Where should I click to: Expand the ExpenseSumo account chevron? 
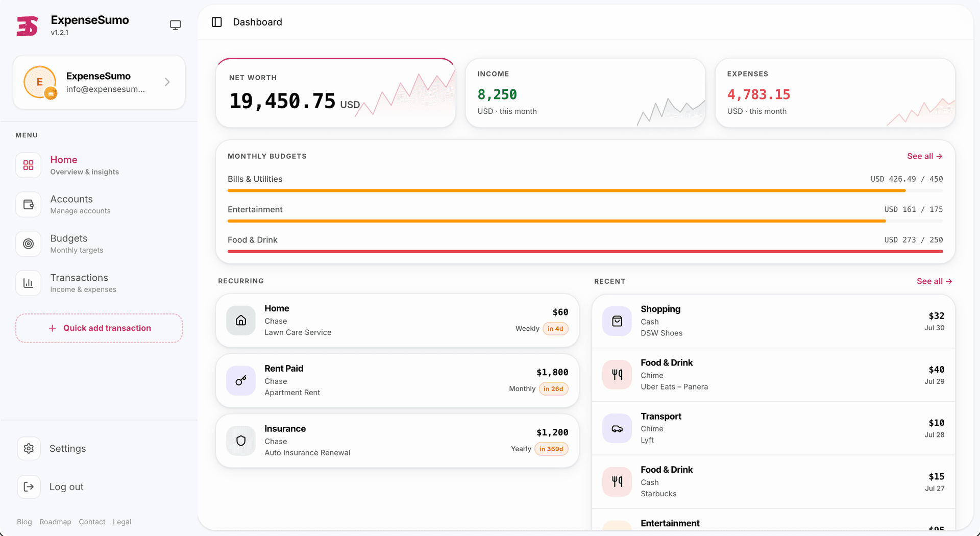(x=167, y=82)
